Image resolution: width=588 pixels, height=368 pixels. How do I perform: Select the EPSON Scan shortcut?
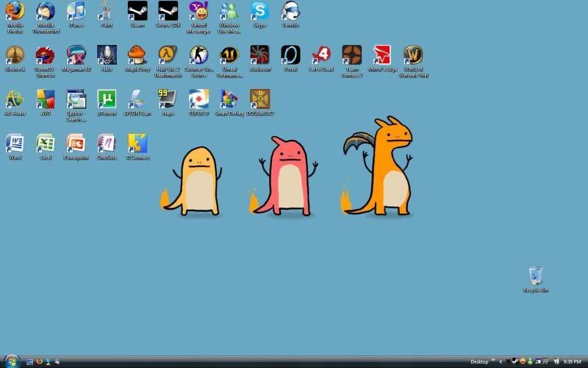[137, 102]
